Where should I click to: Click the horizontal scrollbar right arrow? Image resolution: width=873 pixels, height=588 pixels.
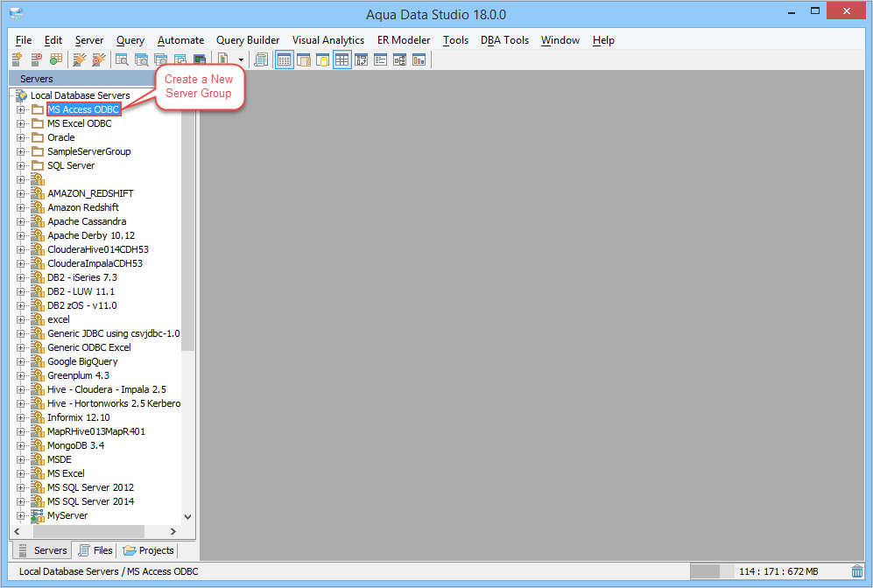point(172,531)
